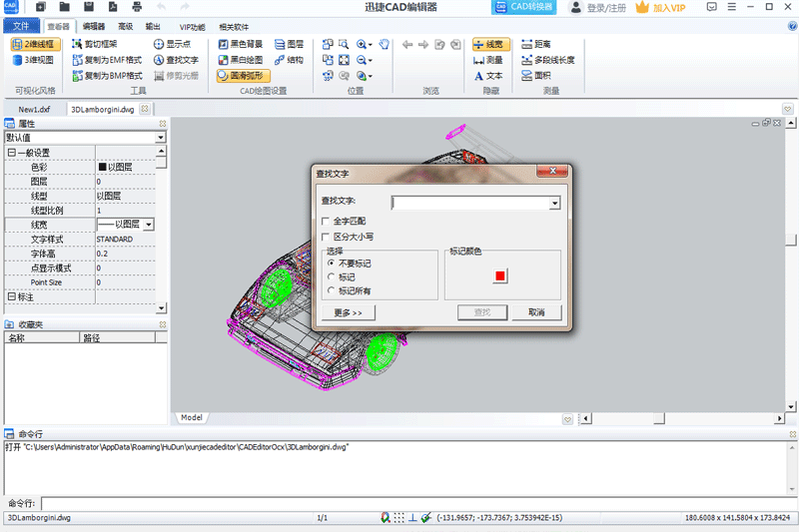The image size is (799, 532).
Task: Switch to the 编辑器 ribbon tab
Action: 94,27
